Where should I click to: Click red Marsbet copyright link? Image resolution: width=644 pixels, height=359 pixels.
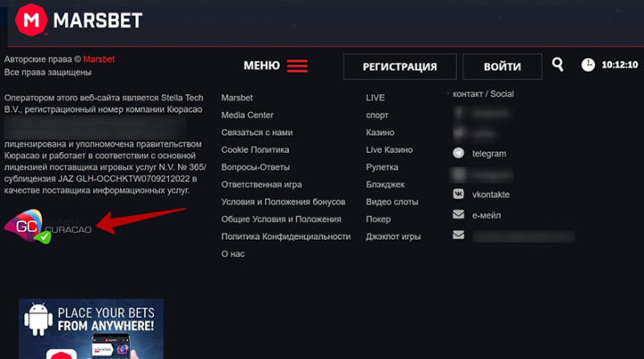point(99,59)
